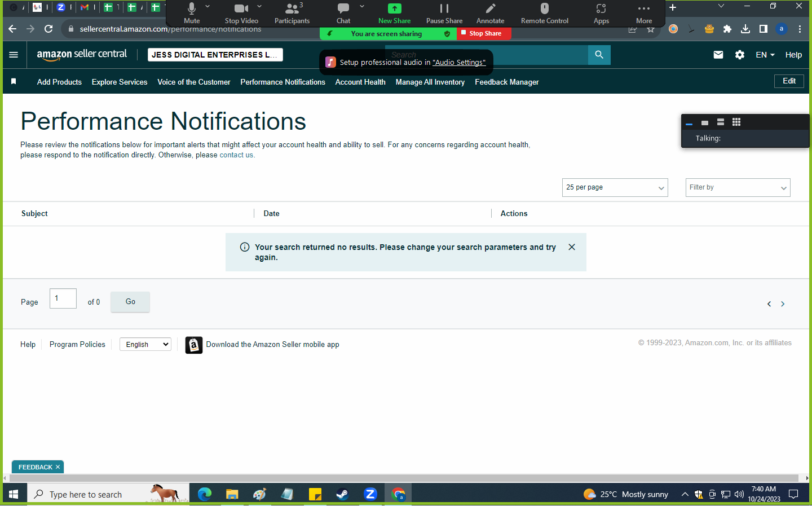Switch to the Gmail browser tab

[x=85, y=7]
